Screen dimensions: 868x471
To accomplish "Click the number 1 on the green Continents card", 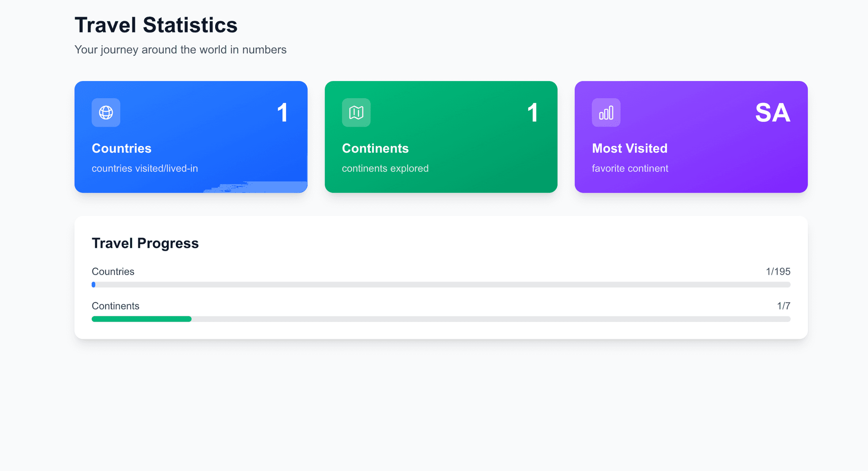I will pyautogui.click(x=533, y=113).
